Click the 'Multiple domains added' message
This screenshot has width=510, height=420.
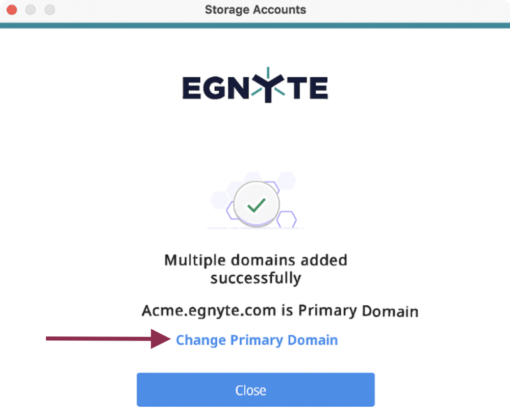tap(256, 260)
